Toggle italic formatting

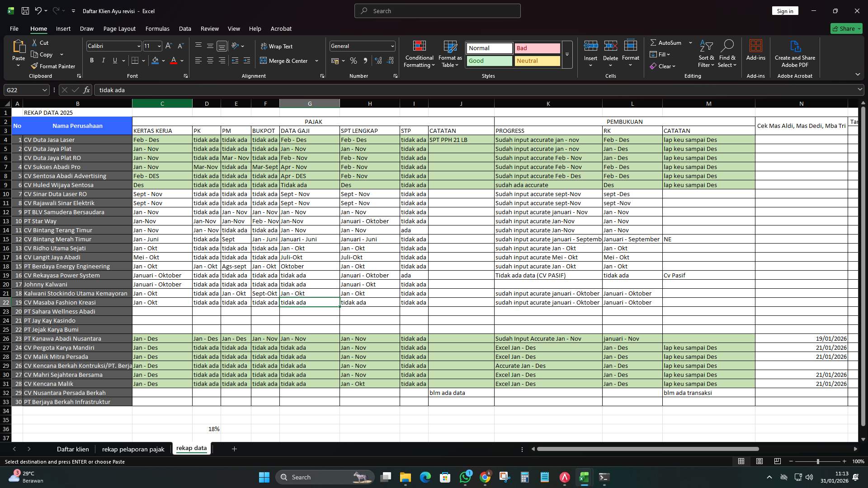coord(103,60)
